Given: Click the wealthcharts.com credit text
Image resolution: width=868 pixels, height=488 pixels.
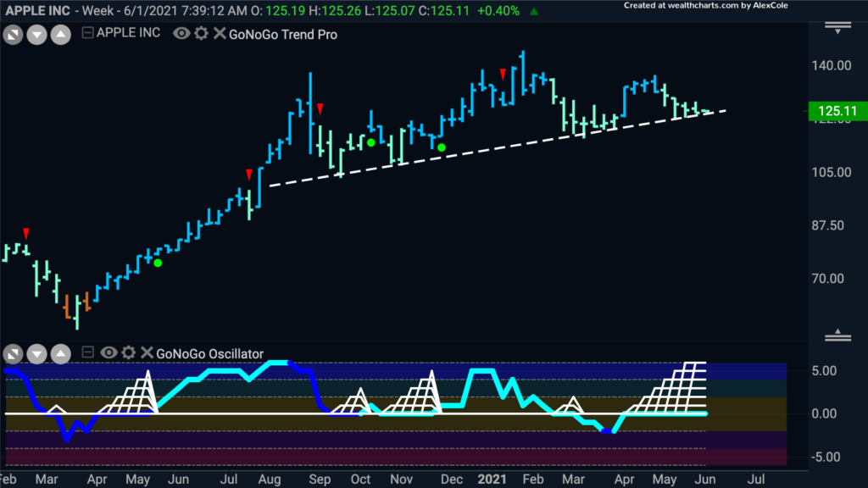Looking at the screenshot, I should (706, 6).
